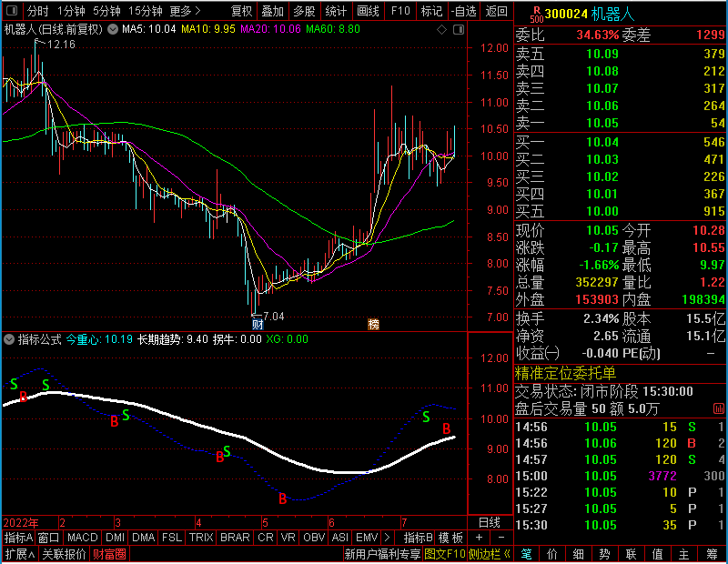Viewport: 728px width, 564px height.
Task: Click the 叠加 overlay button
Action: pyautogui.click(x=273, y=10)
